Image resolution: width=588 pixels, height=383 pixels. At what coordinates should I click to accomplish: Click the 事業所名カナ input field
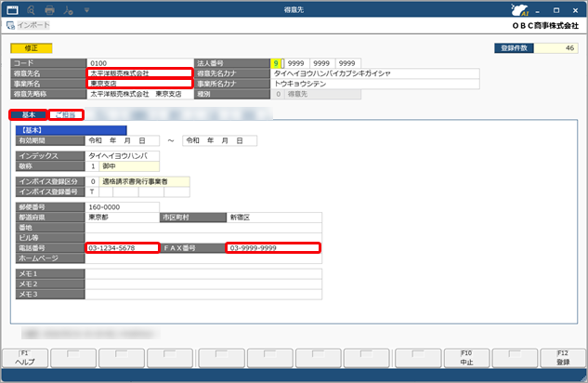375,84
